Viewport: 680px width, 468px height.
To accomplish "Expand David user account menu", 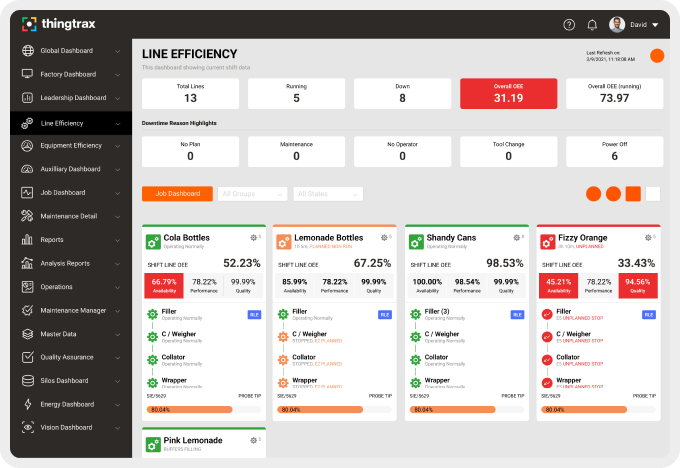I will click(x=633, y=24).
